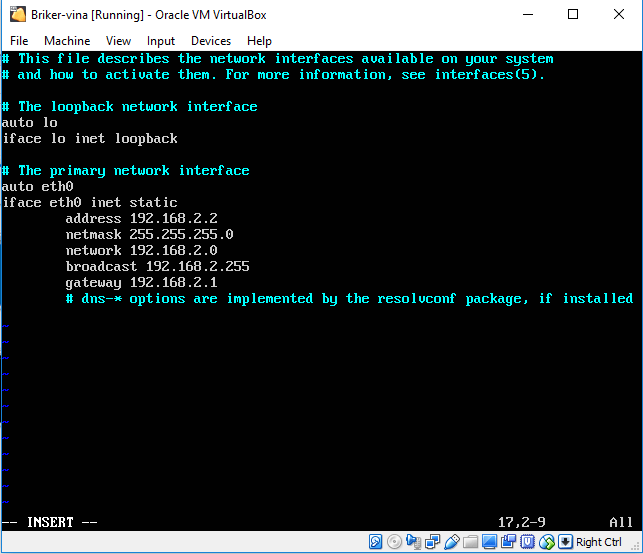Click the hard disk activity status icon
The image size is (643, 554).
tap(376, 542)
